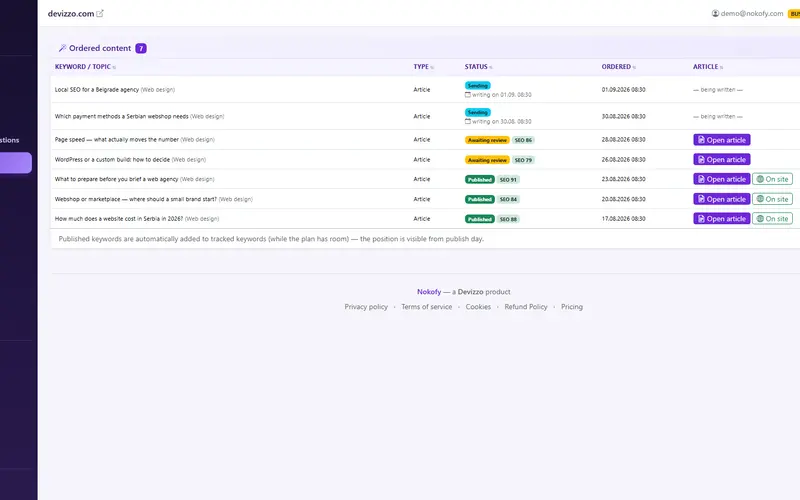Open Refund Policy footer link
The image size is (800, 500).
[526, 307]
